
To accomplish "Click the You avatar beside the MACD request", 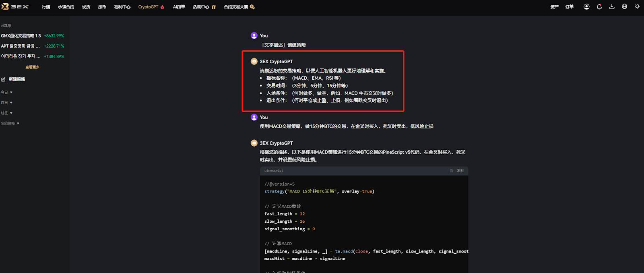I will (254, 117).
